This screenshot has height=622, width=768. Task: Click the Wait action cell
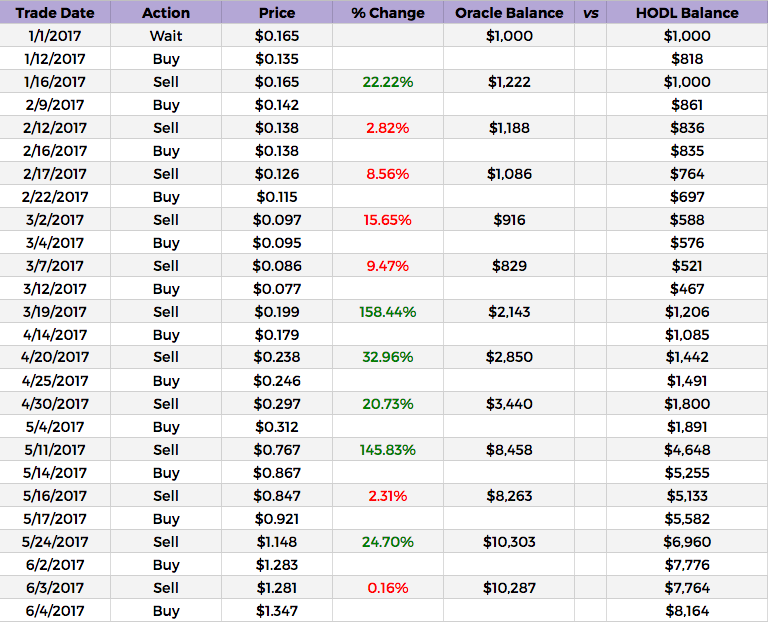pyautogui.click(x=166, y=36)
